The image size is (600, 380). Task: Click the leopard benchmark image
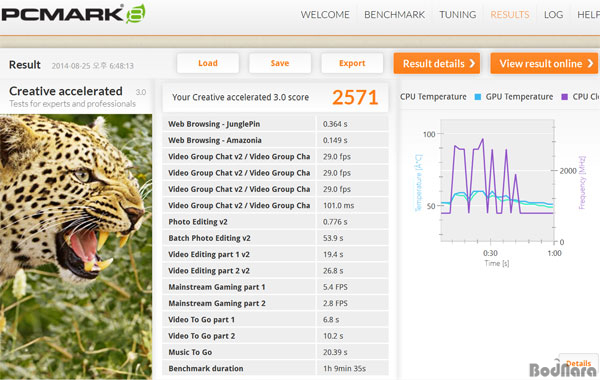pyautogui.click(x=76, y=247)
